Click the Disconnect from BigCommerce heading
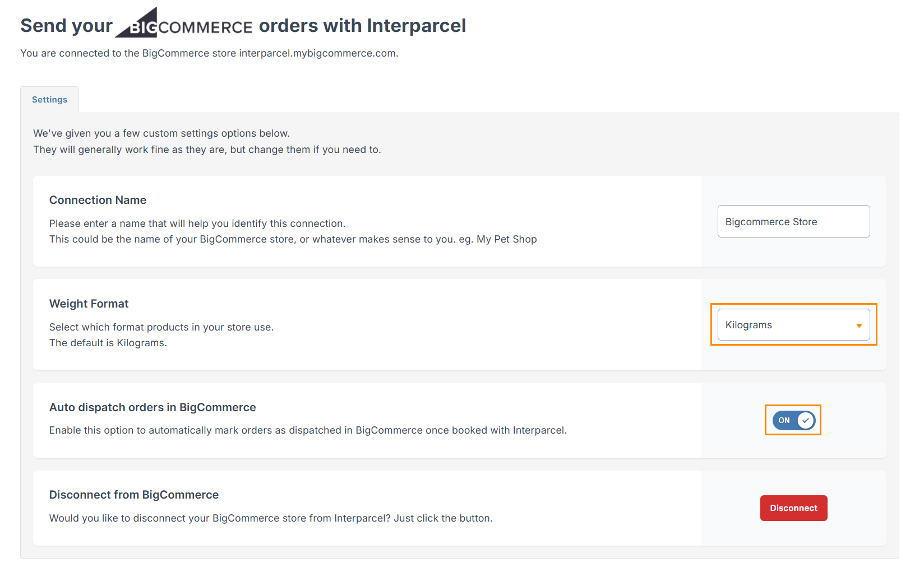The width and height of the screenshot is (924, 572). [134, 495]
